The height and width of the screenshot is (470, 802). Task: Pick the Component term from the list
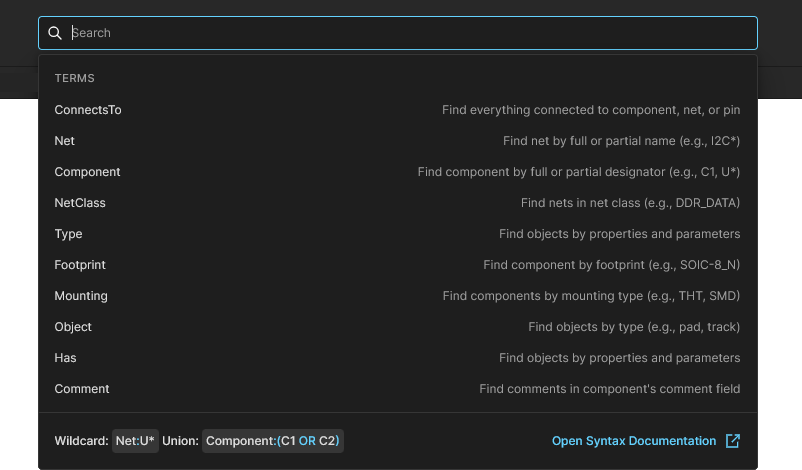397,172
